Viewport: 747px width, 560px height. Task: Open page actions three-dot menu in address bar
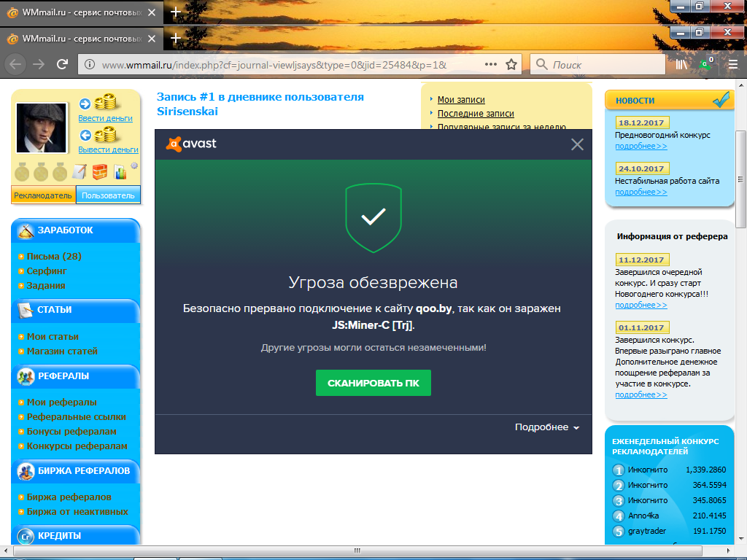491,64
